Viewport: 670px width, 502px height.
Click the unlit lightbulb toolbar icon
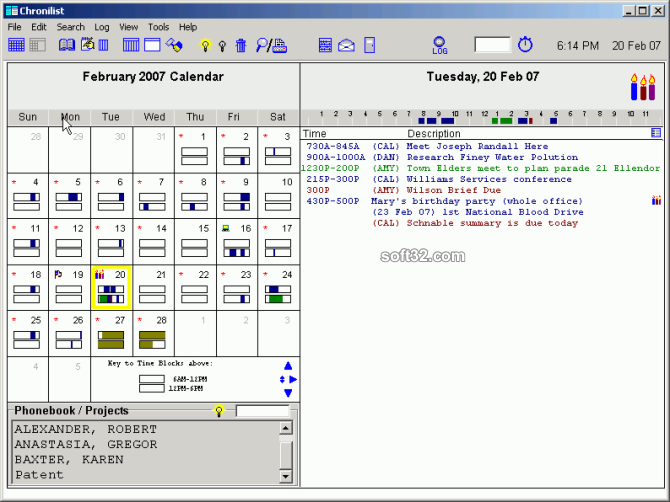[x=222, y=46]
